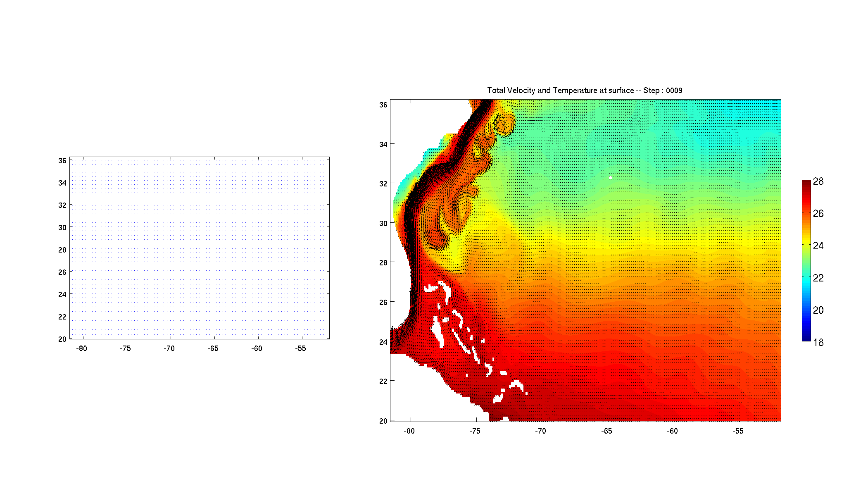Click latitude label "26" on the temperature map
The image size is (868, 496).
pos(383,303)
